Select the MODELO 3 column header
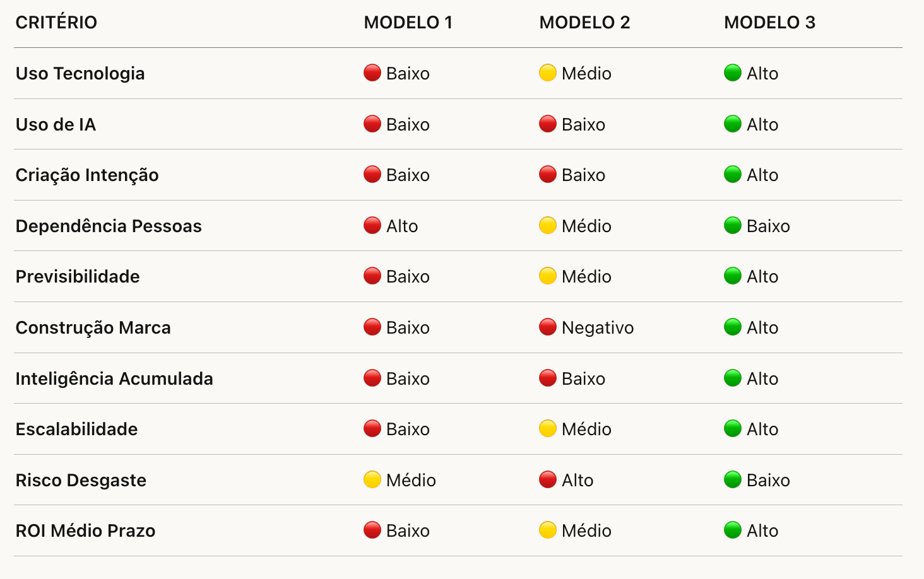Viewport: 924px width, 579px height. coord(769,23)
